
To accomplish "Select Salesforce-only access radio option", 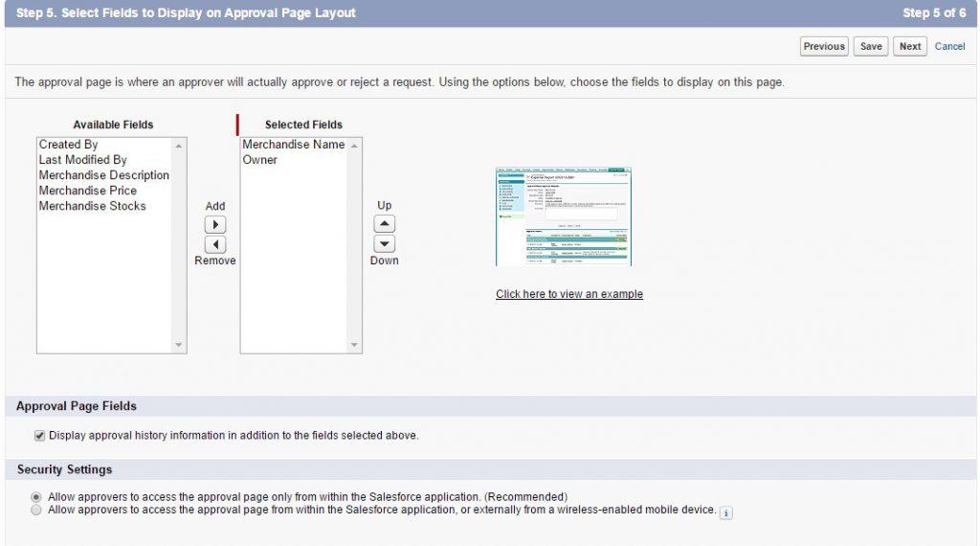I will 36,497.
